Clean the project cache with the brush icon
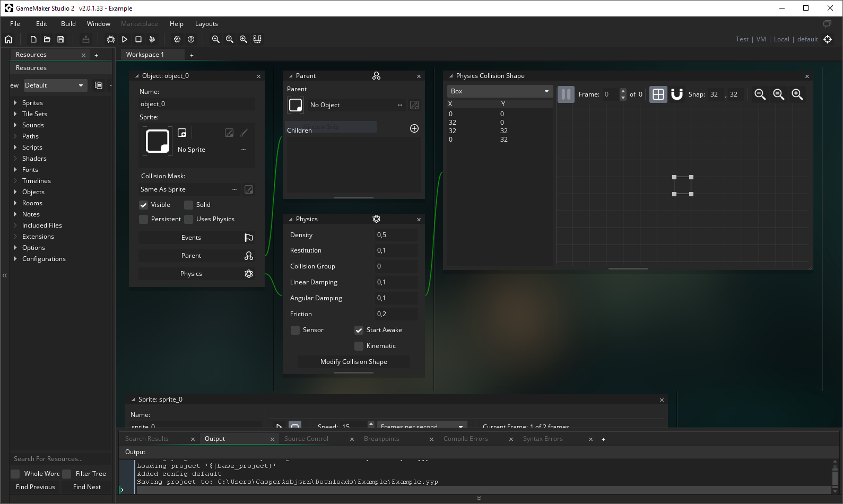 (152, 39)
